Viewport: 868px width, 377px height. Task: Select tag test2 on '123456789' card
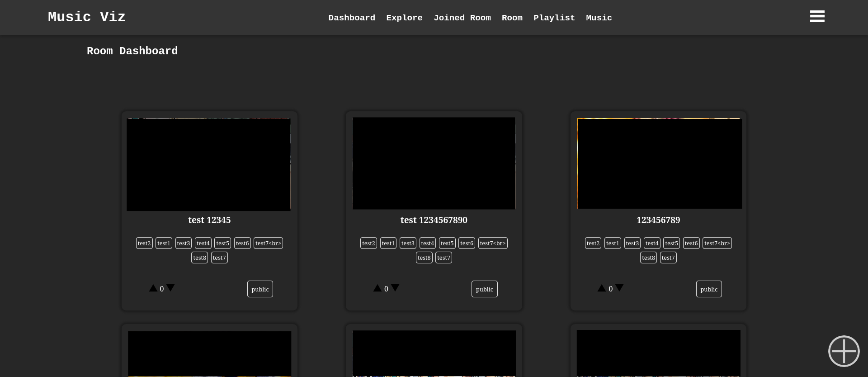click(593, 243)
